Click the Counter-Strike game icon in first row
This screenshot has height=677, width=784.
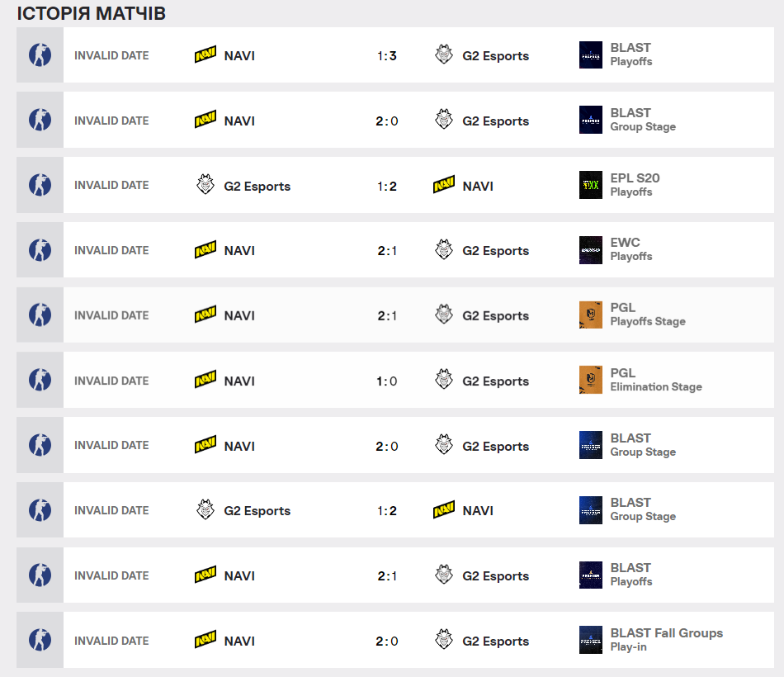(x=40, y=55)
